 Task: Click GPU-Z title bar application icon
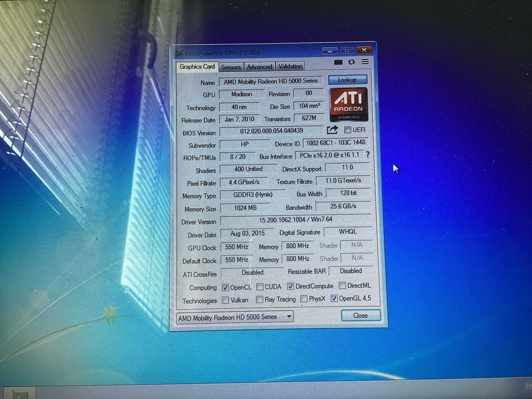178,54
